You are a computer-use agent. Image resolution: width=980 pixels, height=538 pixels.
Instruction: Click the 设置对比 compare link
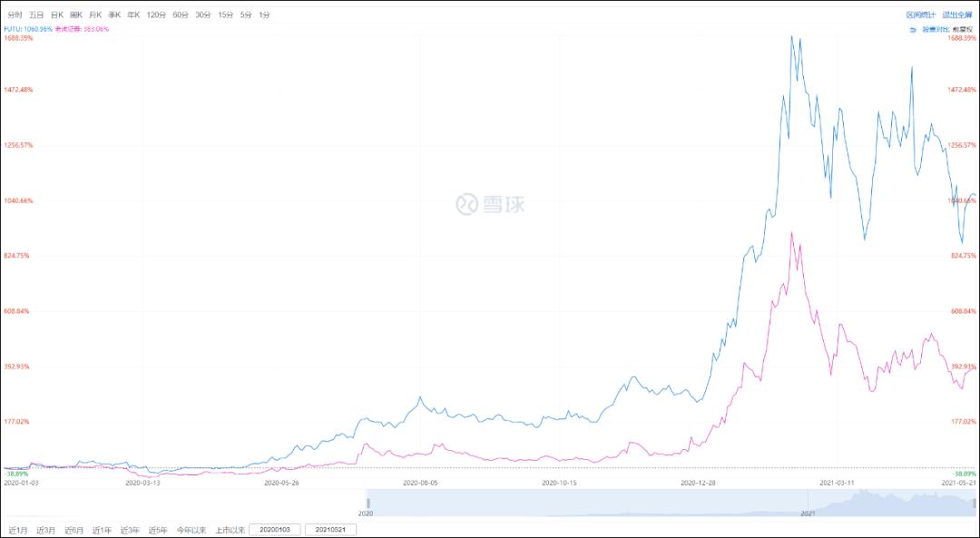(936, 29)
